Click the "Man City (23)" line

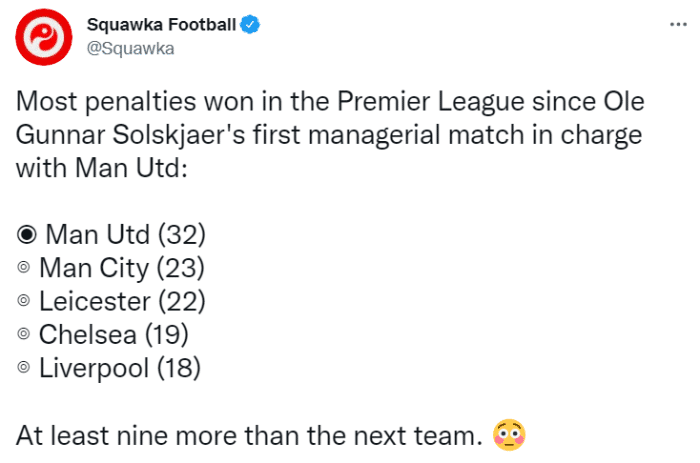pyautogui.click(x=121, y=269)
